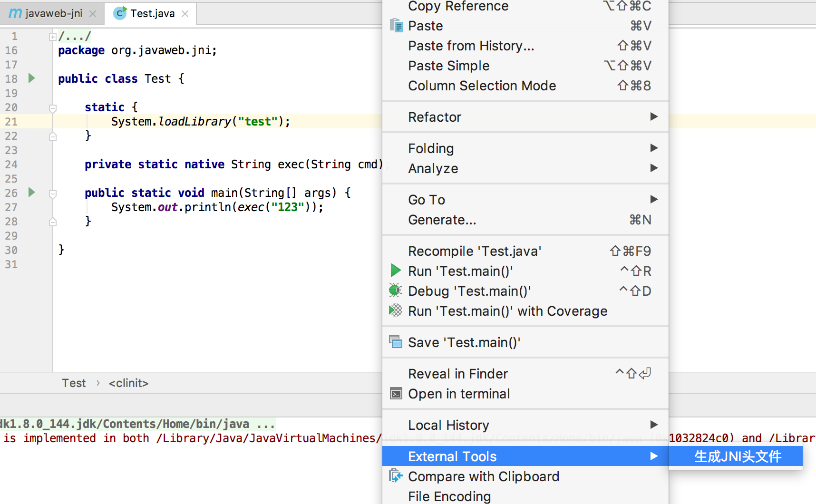Click the "test" string literal on line 21
The width and height of the screenshot is (816, 504).
click(258, 122)
